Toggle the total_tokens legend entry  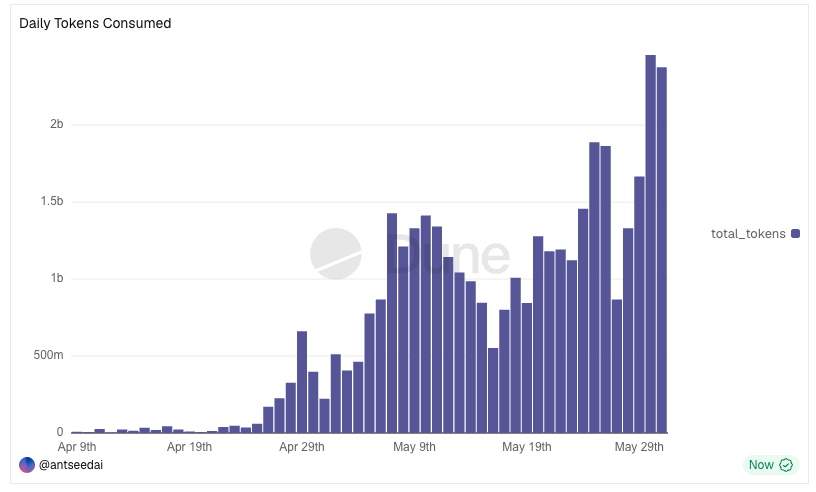click(755, 234)
